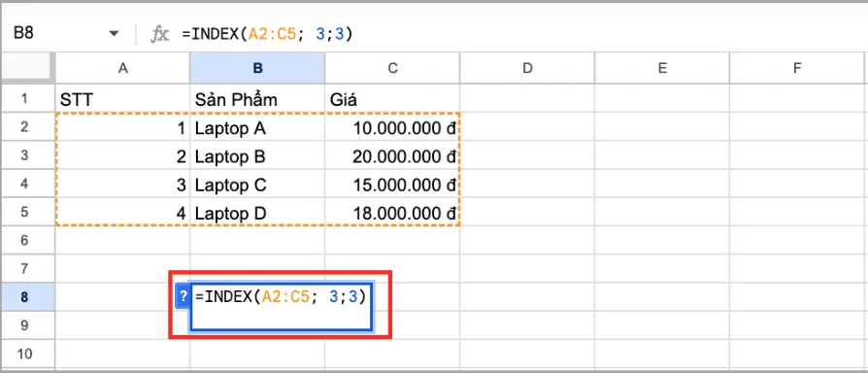Click the formula bar with INDEX formula

coord(520,34)
